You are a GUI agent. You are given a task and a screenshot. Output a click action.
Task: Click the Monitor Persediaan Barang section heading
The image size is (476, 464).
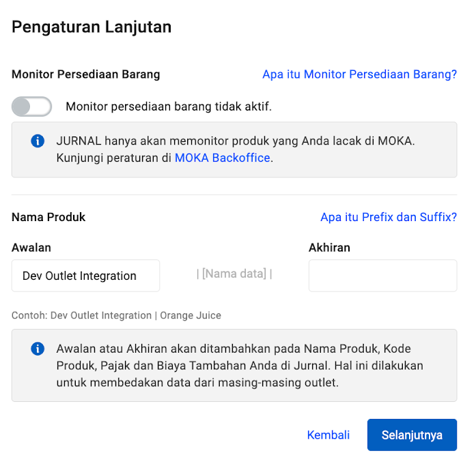coord(85,74)
